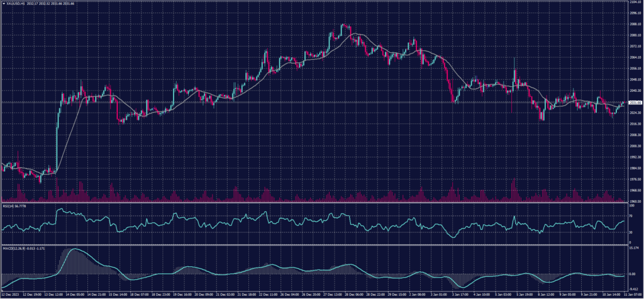
Task: Click the RSI scale value 70
Action: 630,215
